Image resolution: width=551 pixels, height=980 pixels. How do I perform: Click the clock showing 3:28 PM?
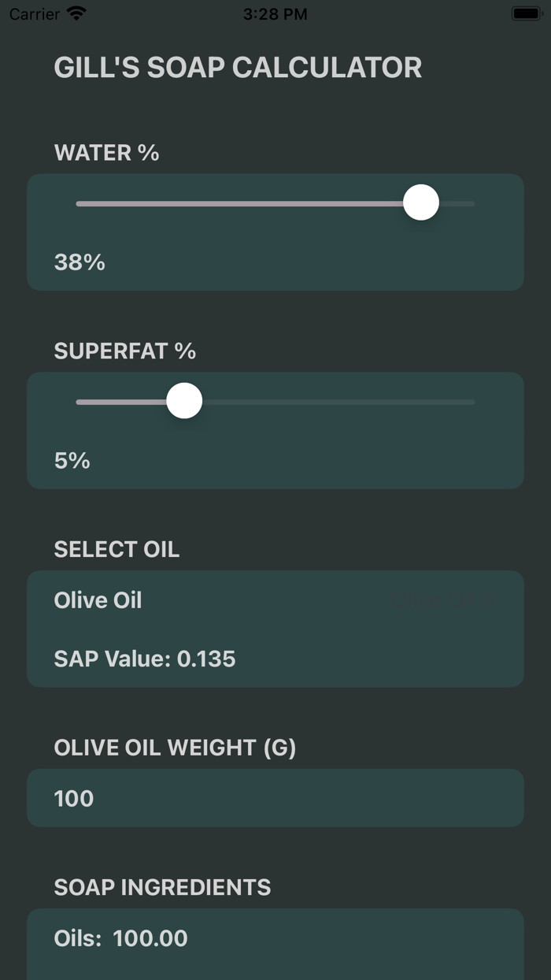coord(275,13)
